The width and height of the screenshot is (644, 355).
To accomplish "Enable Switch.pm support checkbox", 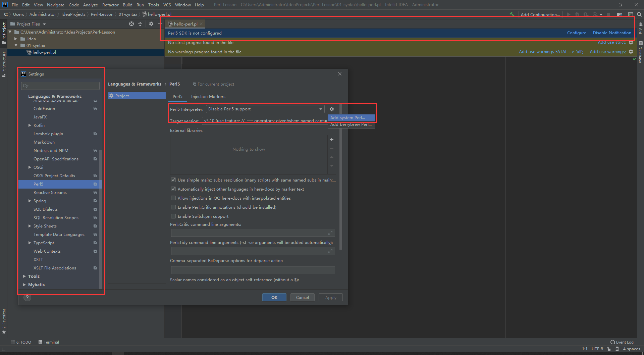I will tap(173, 216).
